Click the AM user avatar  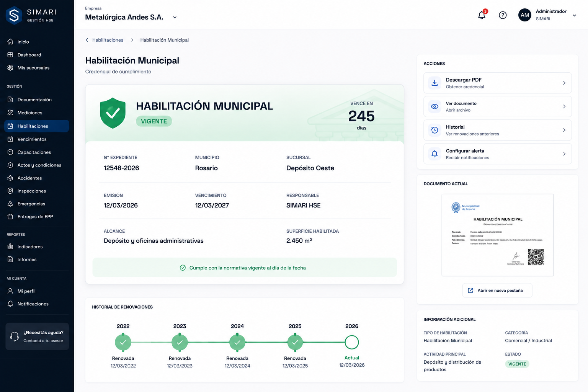[525, 15]
